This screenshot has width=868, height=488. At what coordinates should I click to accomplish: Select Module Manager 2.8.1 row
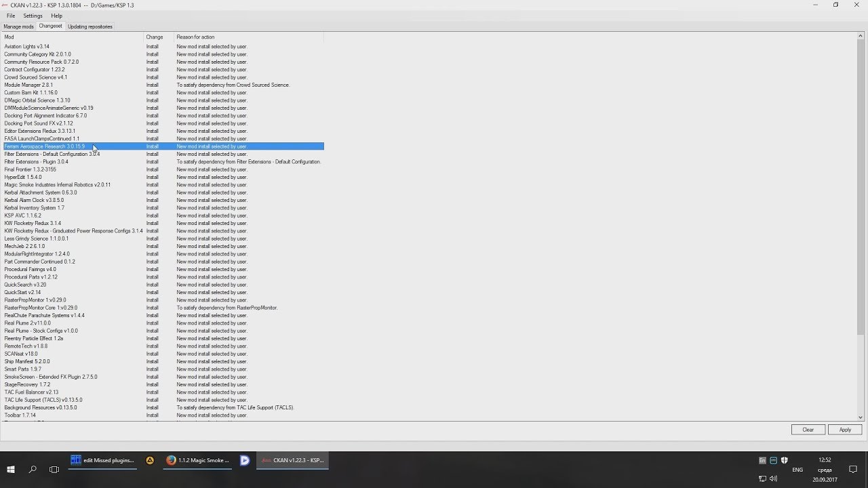click(163, 85)
